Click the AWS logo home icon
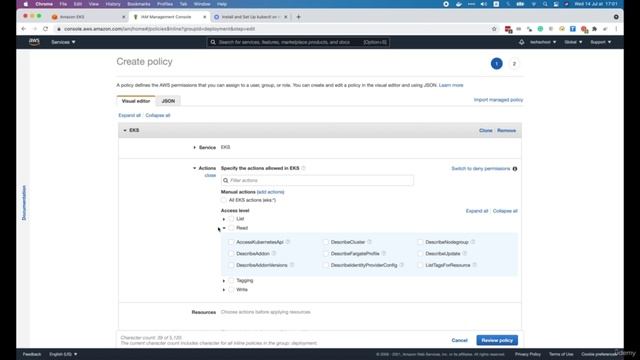 [x=34, y=42]
